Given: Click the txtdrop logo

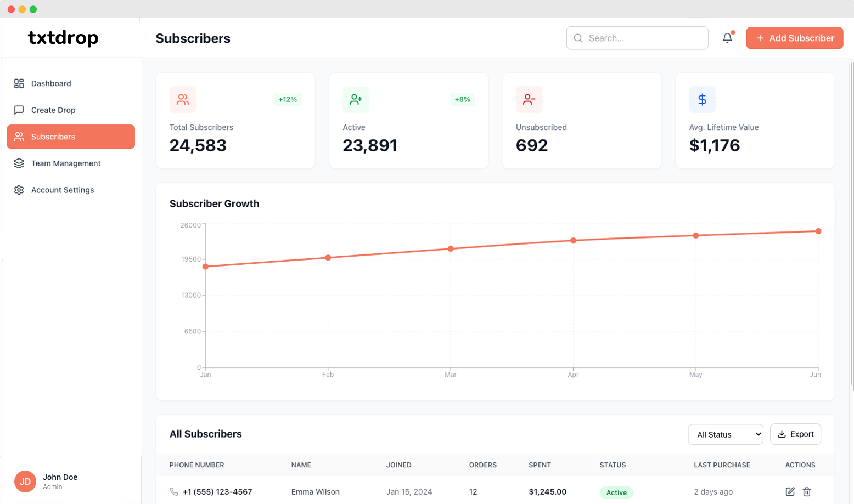Looking at the screenshot, I should [63, 38].
